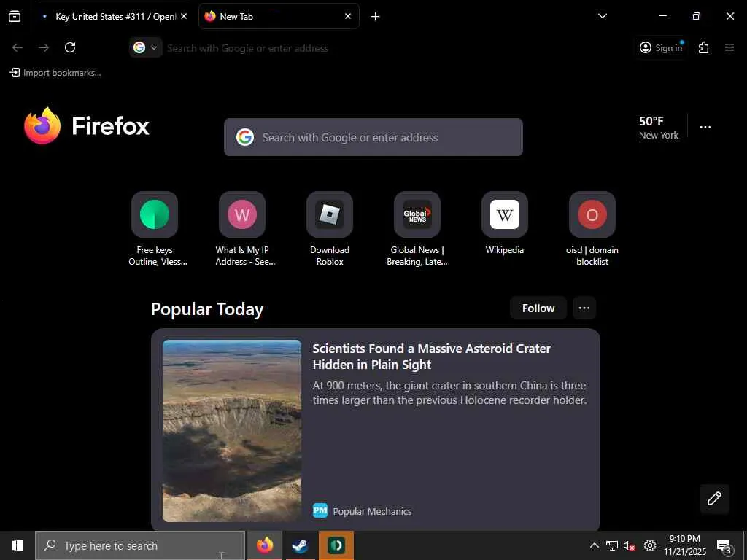Open the Firefox application hamburger menu
Viewport: 747px width, 560px height.
729,47
